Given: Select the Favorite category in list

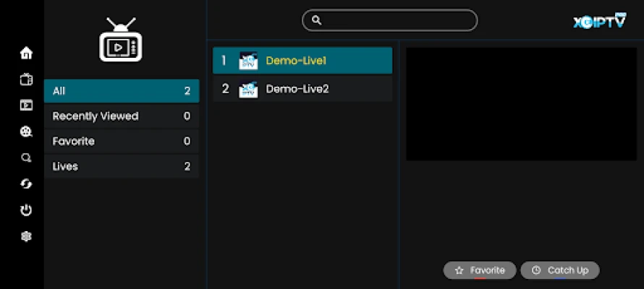Looking at the screenshot, I should [x=122, y=142].
